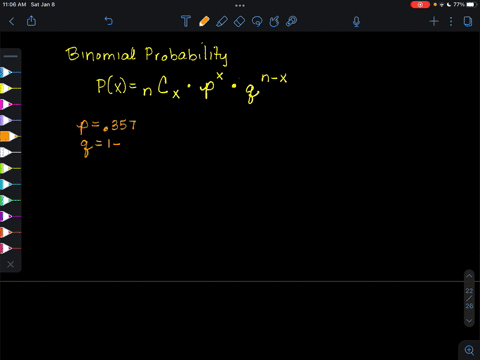Choose the orange pen preset
The image size is (480, 360).
tap(10, 136)
